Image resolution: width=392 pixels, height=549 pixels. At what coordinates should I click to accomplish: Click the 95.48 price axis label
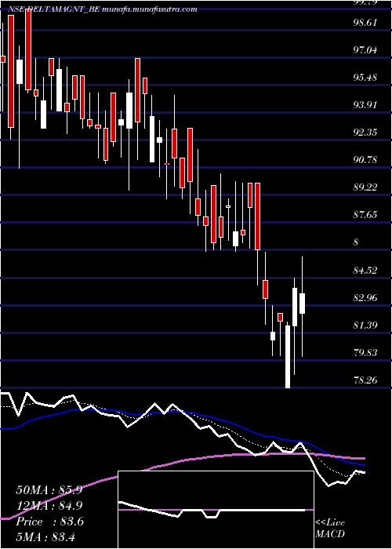(x=365, y=78)
